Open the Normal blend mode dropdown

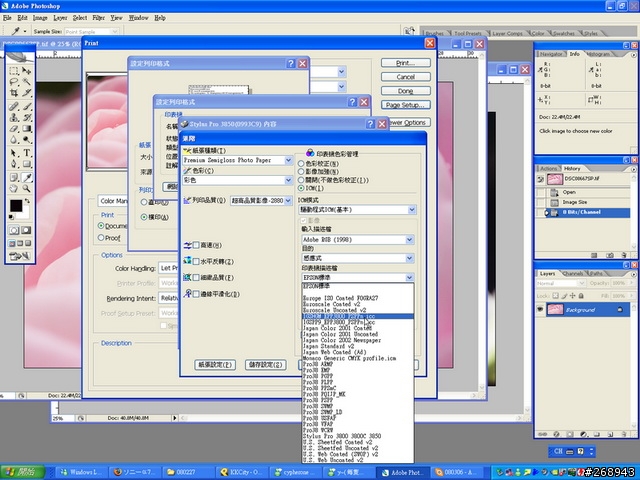tap(561, 283)
